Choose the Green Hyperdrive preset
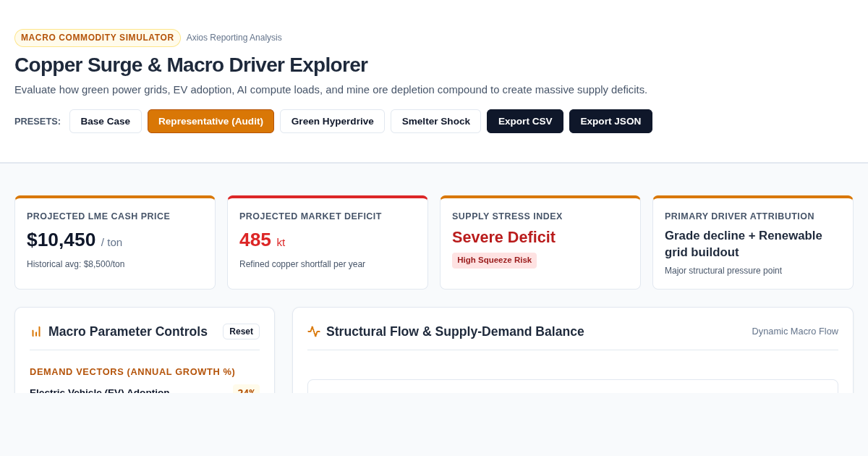The height and width of the screenshot is (456, 868). (x=332, y=121)
